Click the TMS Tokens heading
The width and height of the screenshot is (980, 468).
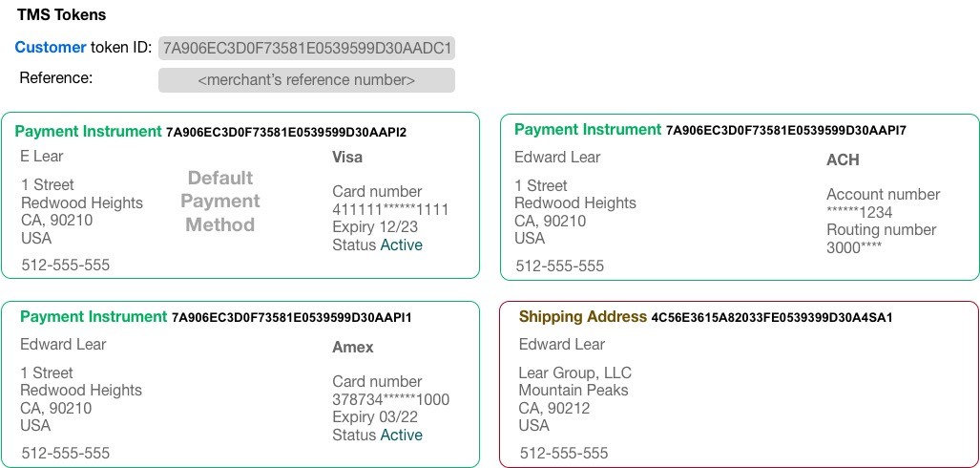tap(61, 14)
